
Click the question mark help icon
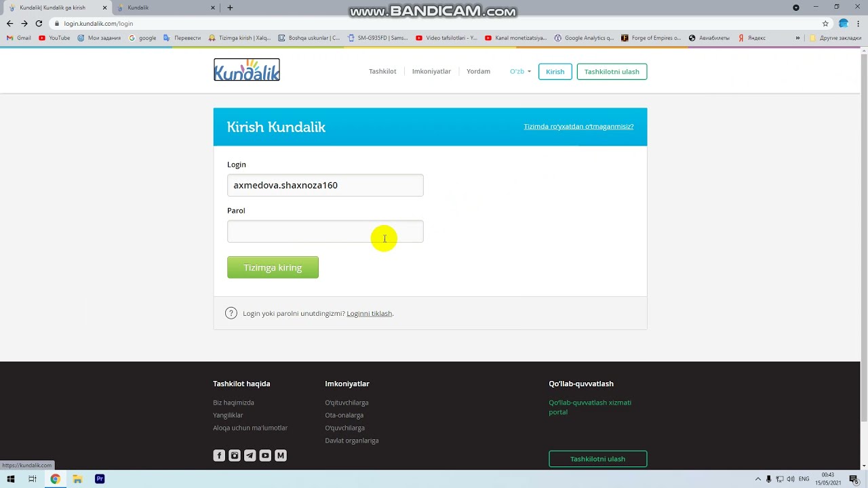231,313
